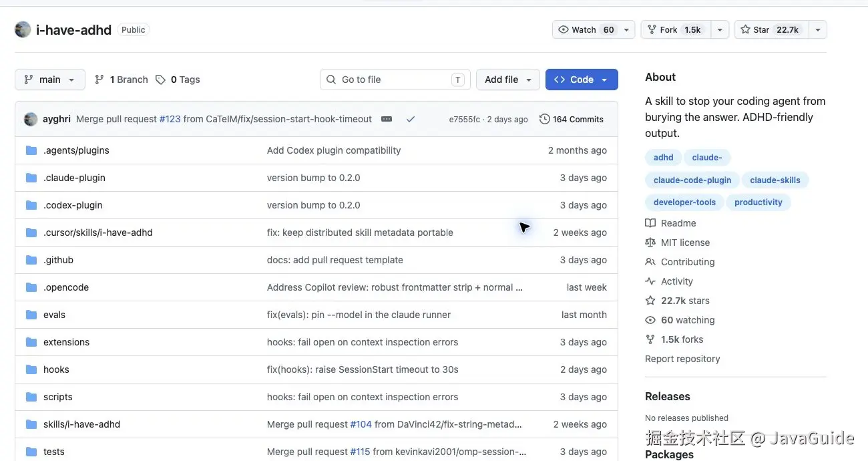The image size is (868, 461).
Task: Click the branch icon beside 1 Branch
Action: pyautogui.click(x=99, y=80)
